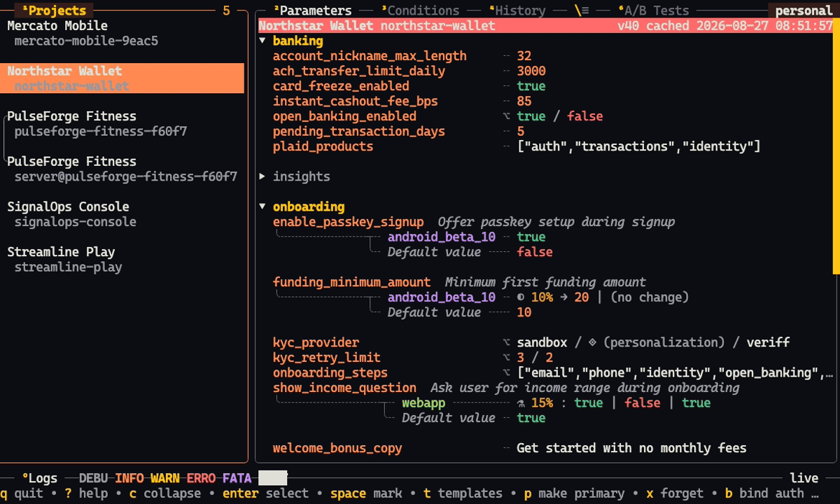Viewport: 840px width, 504px height.
Task: Click android_beta_10 condition under enable_passkey_signup
Action: (442, 237)
